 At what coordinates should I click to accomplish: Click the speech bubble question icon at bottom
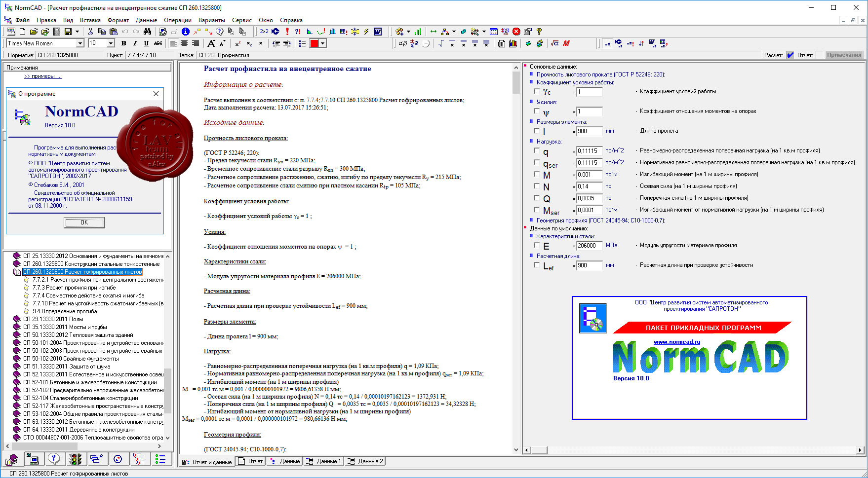pos(54,459)
